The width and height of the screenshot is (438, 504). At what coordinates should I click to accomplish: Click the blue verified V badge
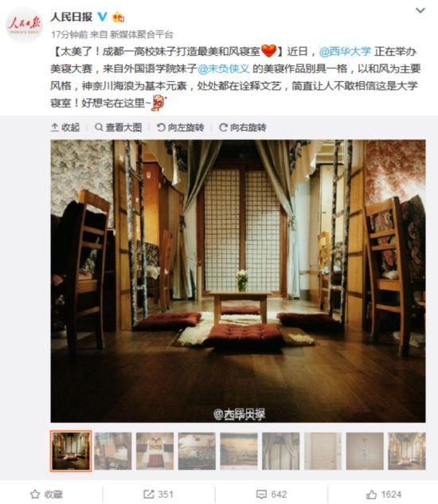tap(102, 17)
